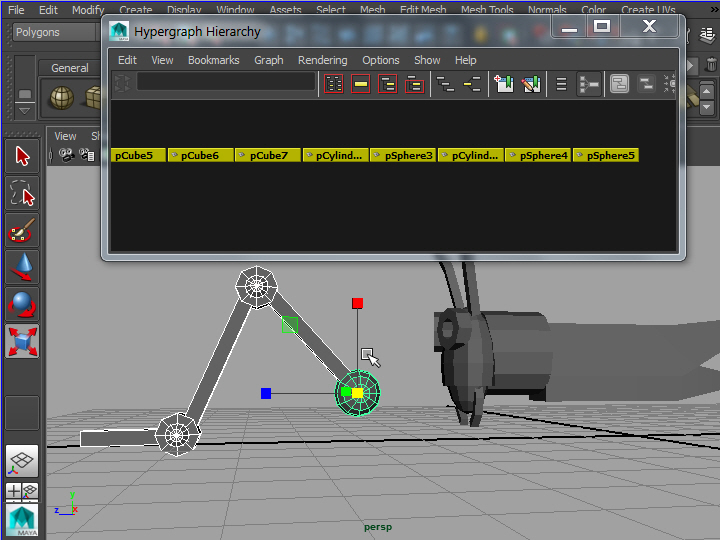
Task: Pick the Move tool with cone icon
Action: [x=22, y=267]
